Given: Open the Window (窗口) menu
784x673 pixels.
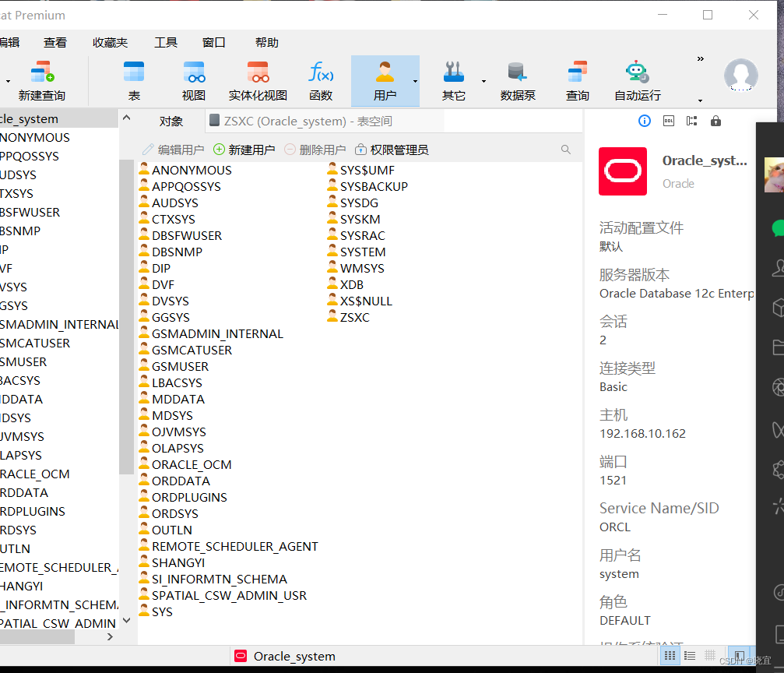Looking at the screenshot, I should (213, 43).
